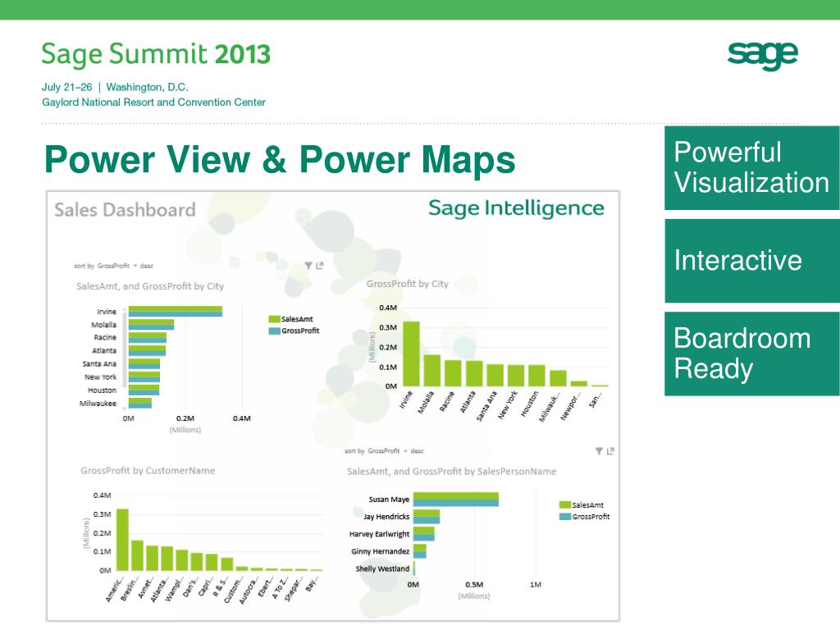Click 'SalesAmt, and GrossProfit by City' chart title
The height and width of the screenshot is (630, 840).
click(150, 286)
